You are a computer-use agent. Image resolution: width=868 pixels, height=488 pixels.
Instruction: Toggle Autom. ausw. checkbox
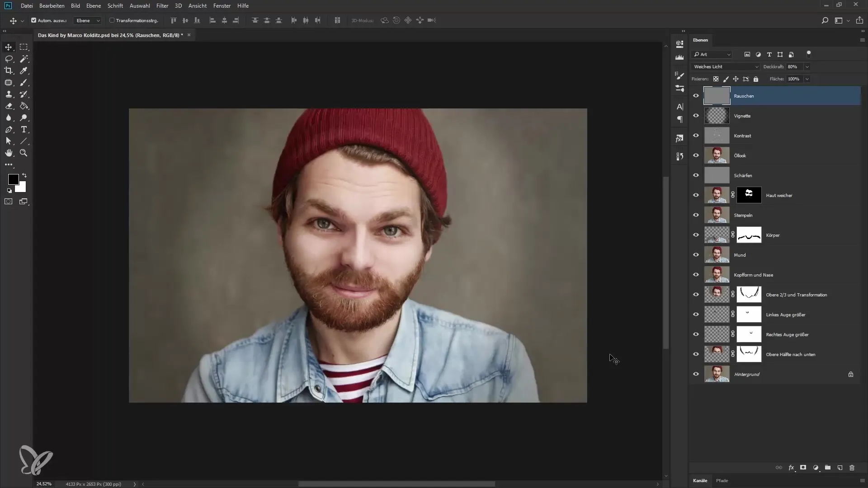coord(33,20)
